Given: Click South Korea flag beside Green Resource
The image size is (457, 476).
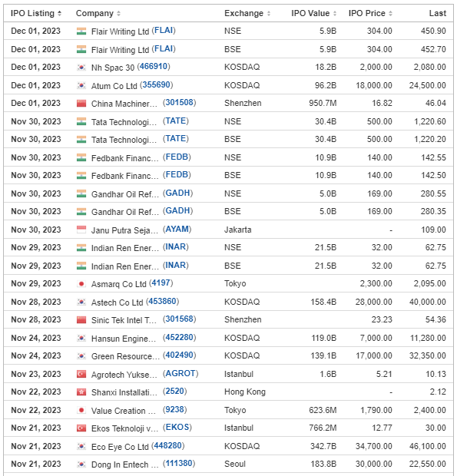Looking at the screenshot, I should point(81,356).
